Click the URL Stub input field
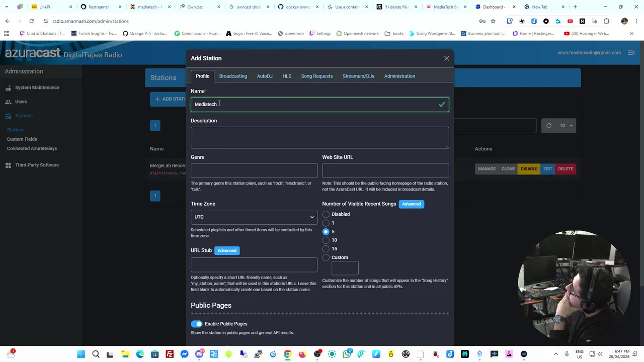 coord(254,264)
